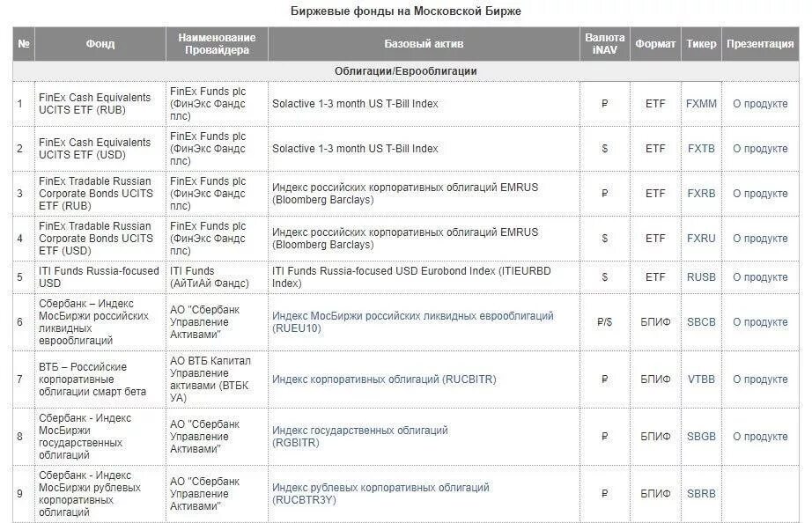Open the RUCBITR corporate bond index link
The height and width of the screenshot is (523, 812).
(x=384, y=379)
